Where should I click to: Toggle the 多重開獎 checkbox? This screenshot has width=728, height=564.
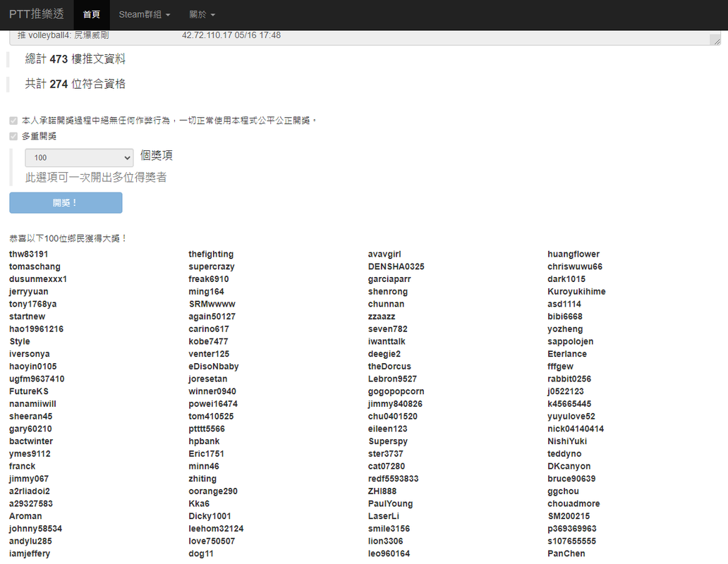[13, 136]
